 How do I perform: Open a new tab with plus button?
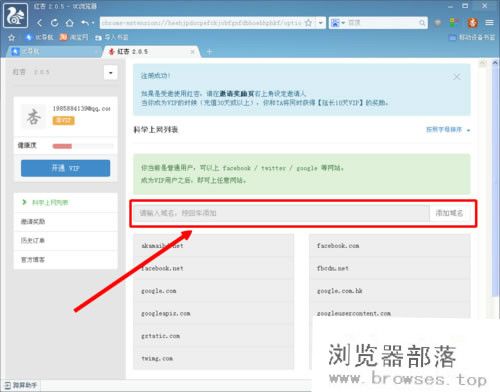209,52
